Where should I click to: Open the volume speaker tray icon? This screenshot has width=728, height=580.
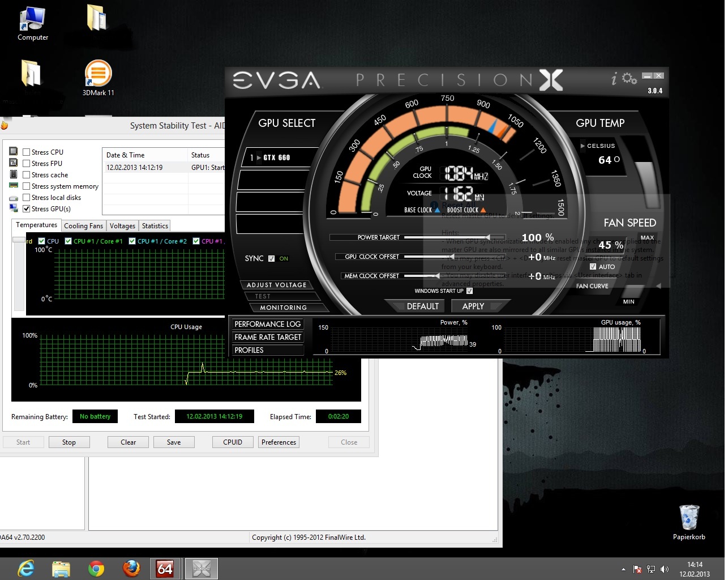tap(665, 569)
